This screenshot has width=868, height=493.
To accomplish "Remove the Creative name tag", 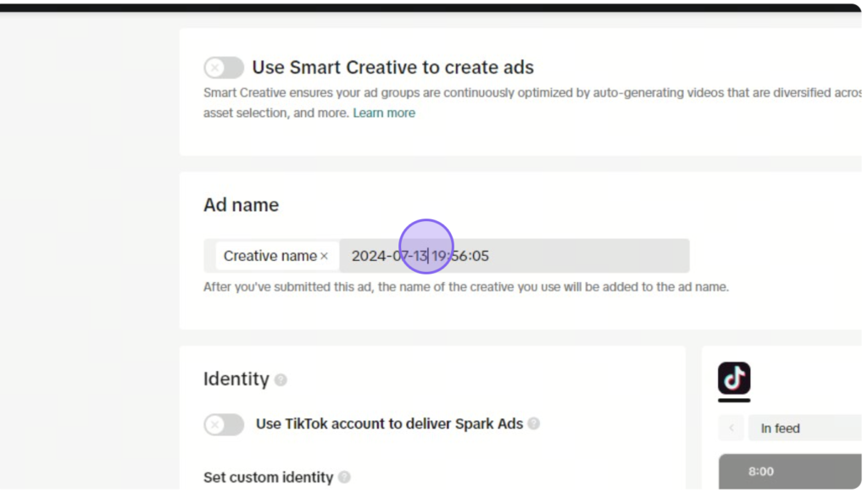I will point(325,256).
